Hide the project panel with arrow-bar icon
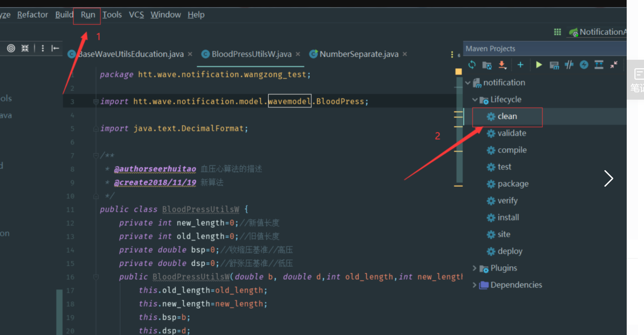This screenshot has width=644, height=335. (x=55, y=48)
